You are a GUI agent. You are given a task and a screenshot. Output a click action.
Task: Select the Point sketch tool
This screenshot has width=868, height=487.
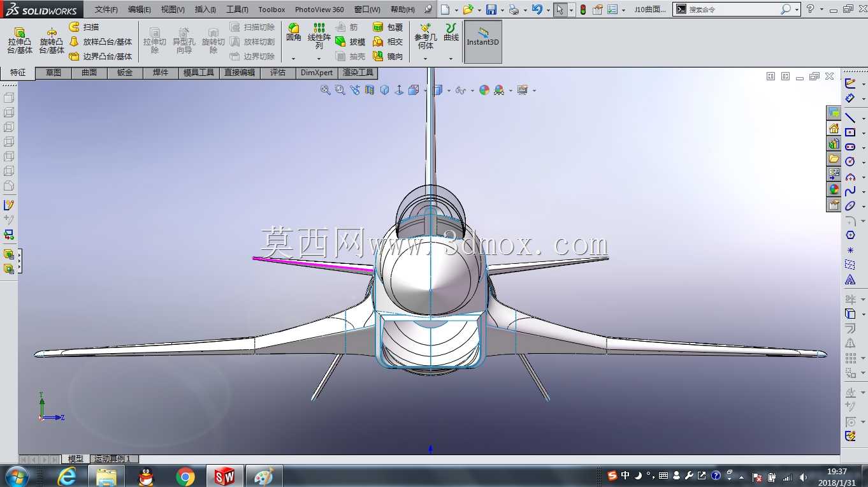(850, 251)
